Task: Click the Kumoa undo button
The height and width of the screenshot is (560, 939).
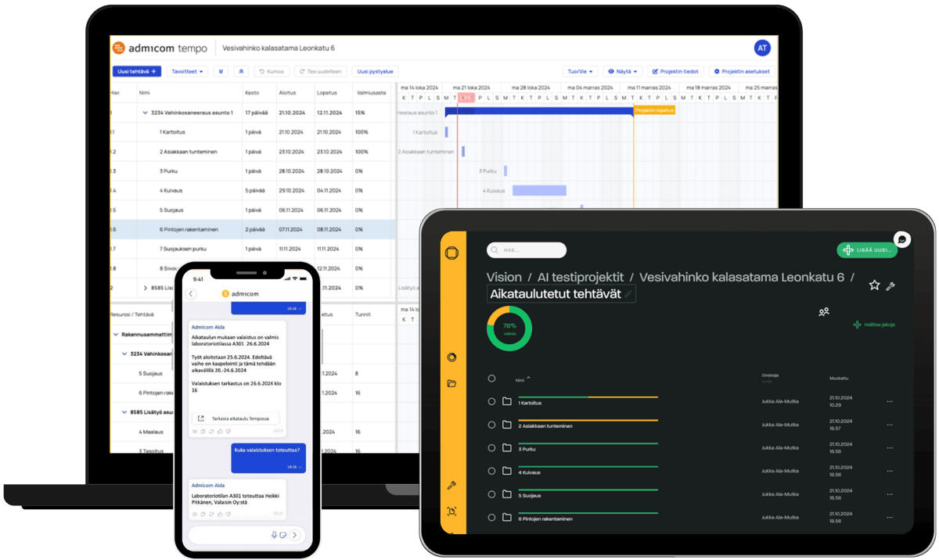Action: tap(272, 71)
